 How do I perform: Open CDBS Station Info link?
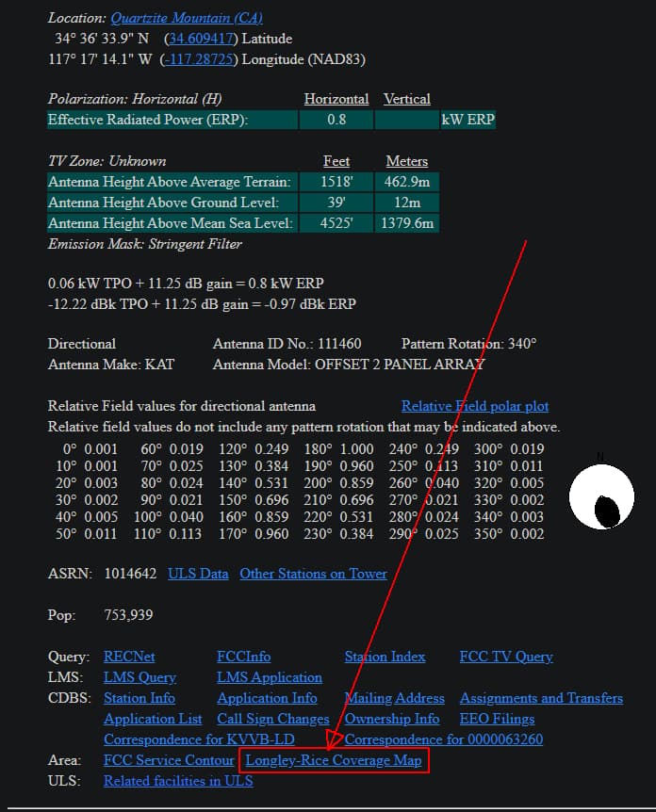139,698
